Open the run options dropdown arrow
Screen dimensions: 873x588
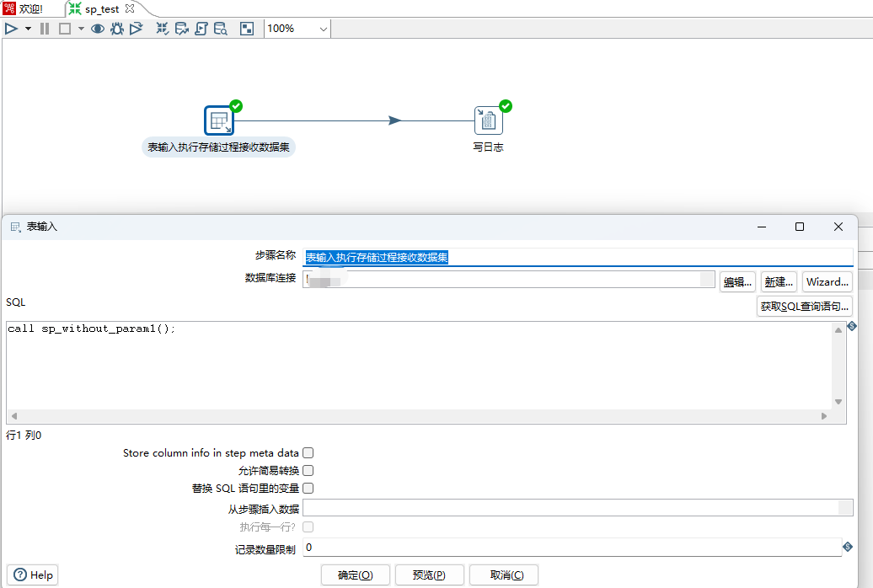pos(28,29)
